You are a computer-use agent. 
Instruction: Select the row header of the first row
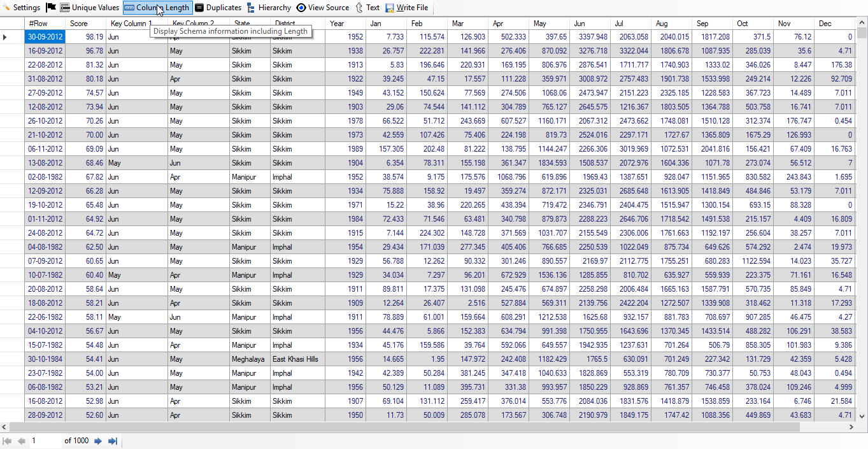(12, 38)
